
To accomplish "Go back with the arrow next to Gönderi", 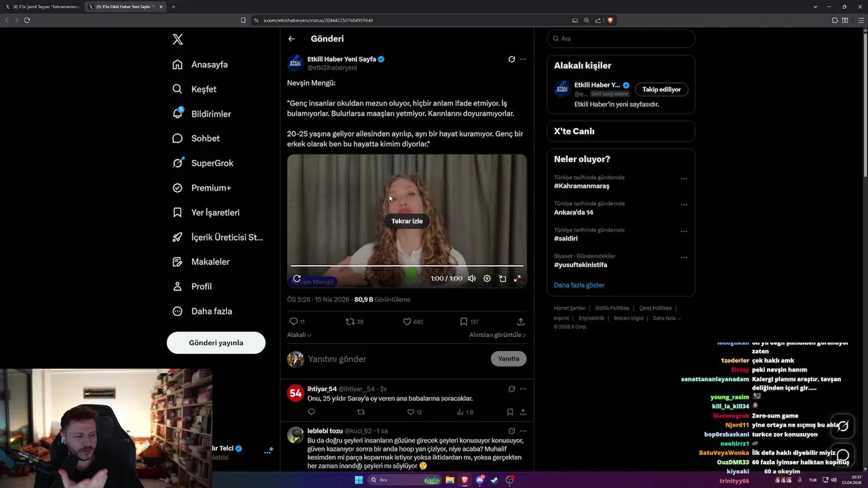I will [x=292, y=39].
